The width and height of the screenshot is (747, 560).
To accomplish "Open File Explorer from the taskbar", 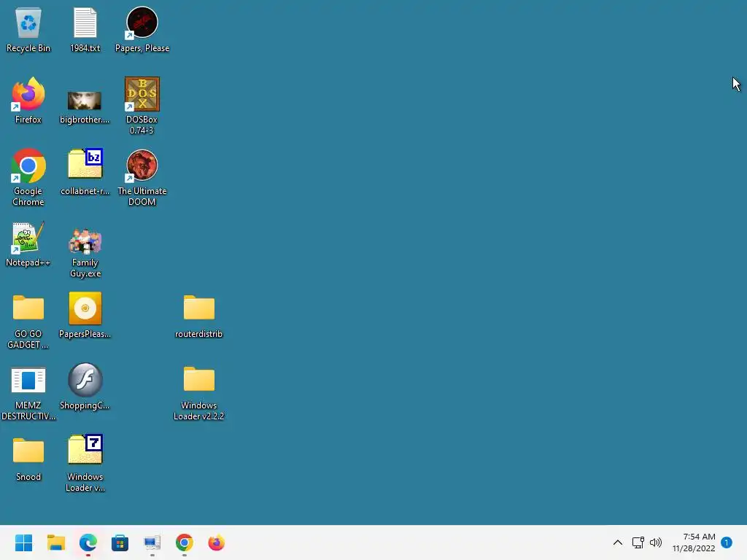I will point(55,542).
